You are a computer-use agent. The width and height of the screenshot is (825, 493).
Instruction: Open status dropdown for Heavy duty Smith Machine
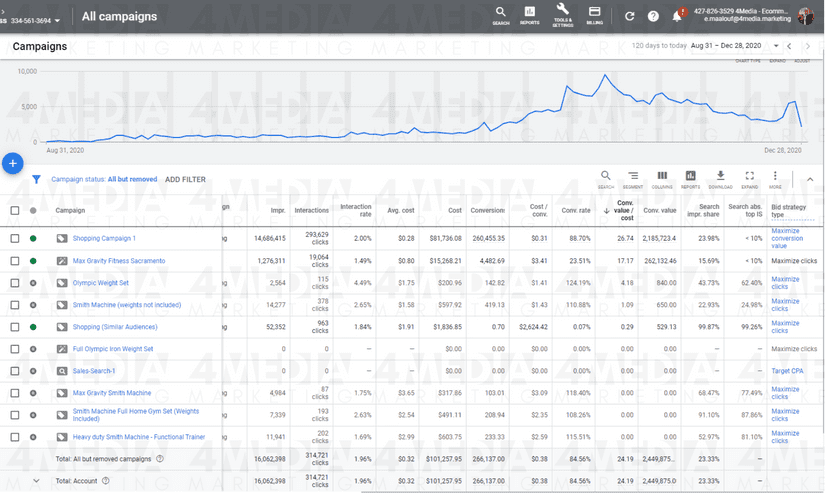pos(33,437)
